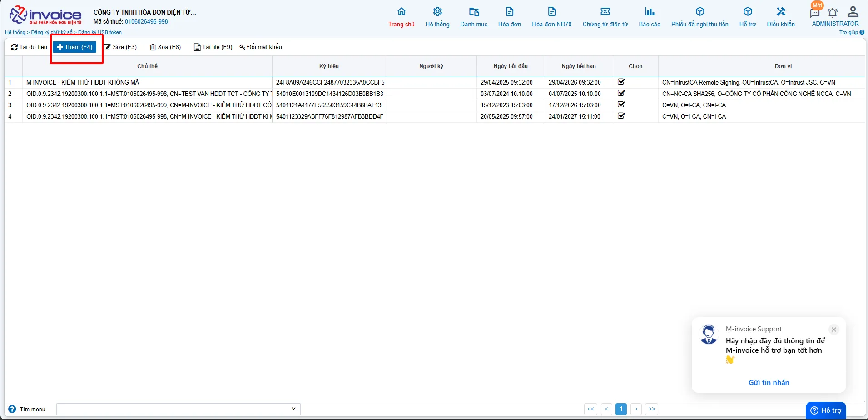Open the Hỗ trợ cube menu
The image size is (868, 420).
click(748, 11)
